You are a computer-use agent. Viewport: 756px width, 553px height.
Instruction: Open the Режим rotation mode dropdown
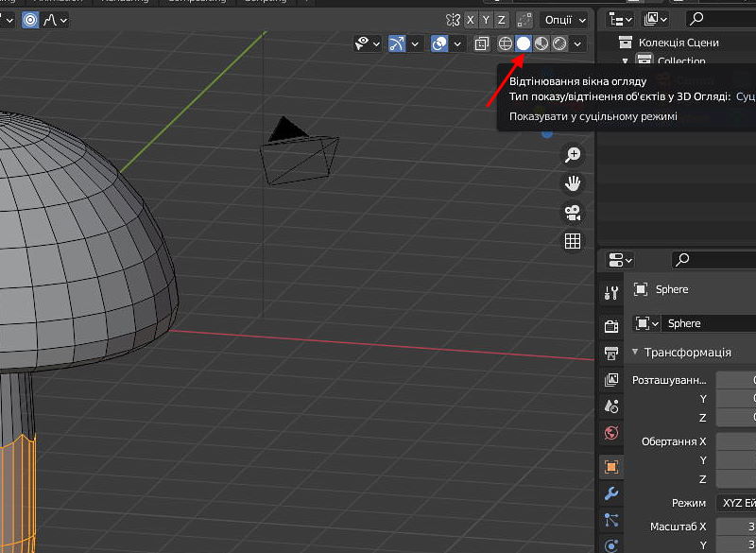tap(736, 503)
